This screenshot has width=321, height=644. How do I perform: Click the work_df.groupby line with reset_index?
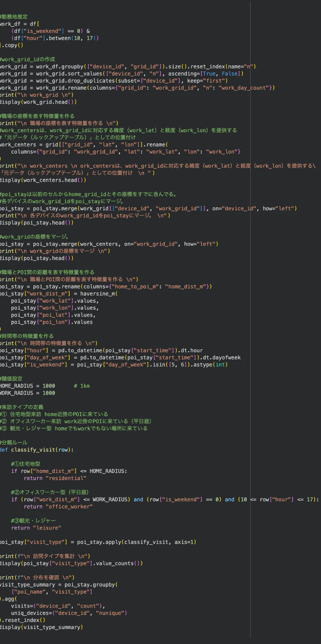pyautogui.click(x=128, y=66)
